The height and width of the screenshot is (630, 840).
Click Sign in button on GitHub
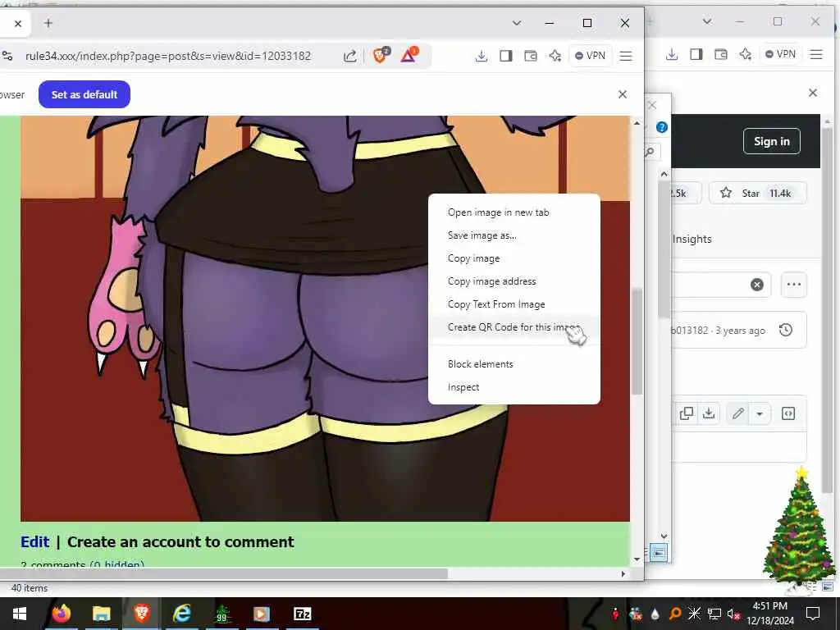[771, 141]
